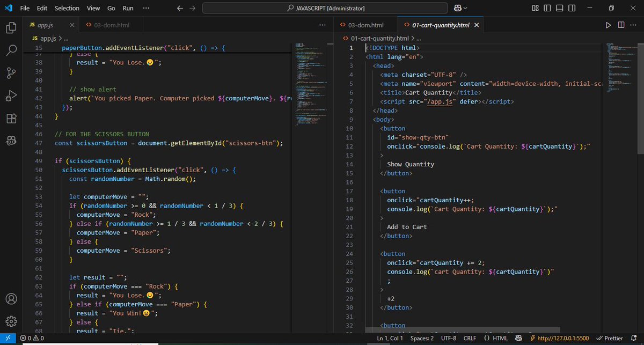Open the Extensions view
Image resolution: width=644 pixels, height=345 pixels.
tap(11, 119)
